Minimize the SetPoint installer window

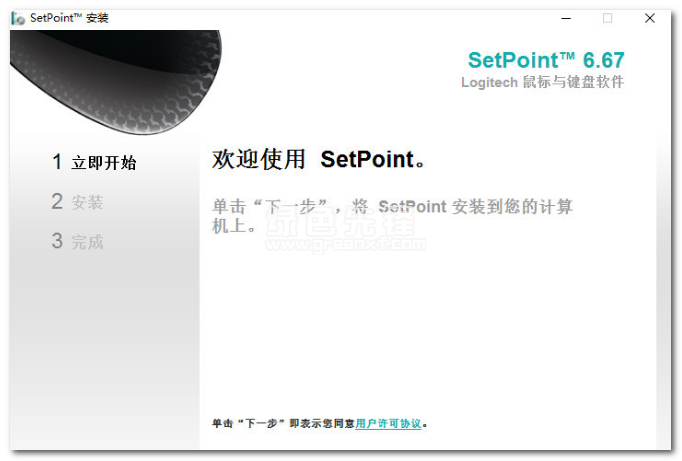566,18
